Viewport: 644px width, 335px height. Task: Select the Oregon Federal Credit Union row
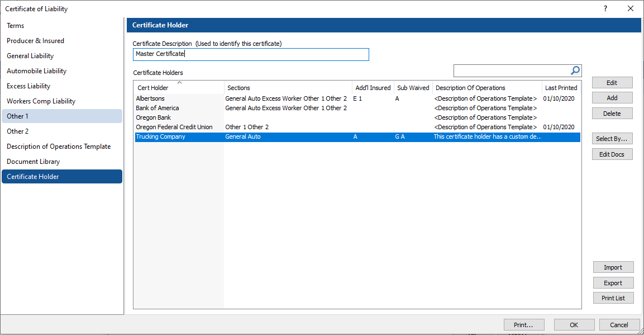357,127
